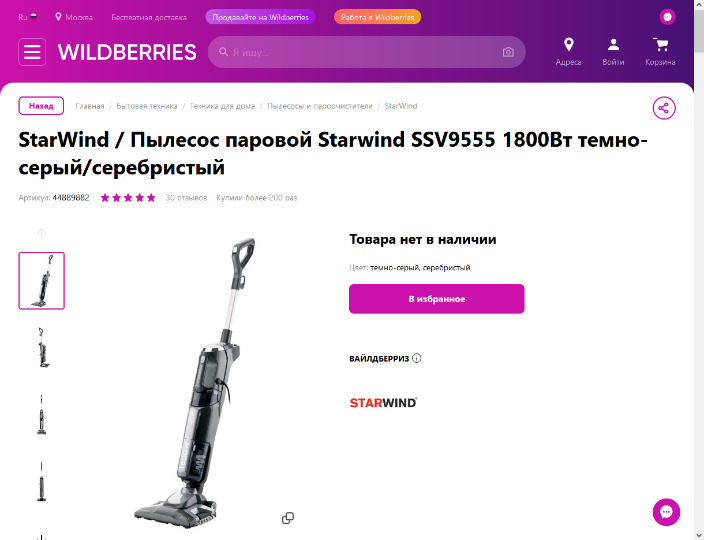Viewport: 704px width, 540px height.
Task: Click the В избранное button
Action: click(436, 299)
